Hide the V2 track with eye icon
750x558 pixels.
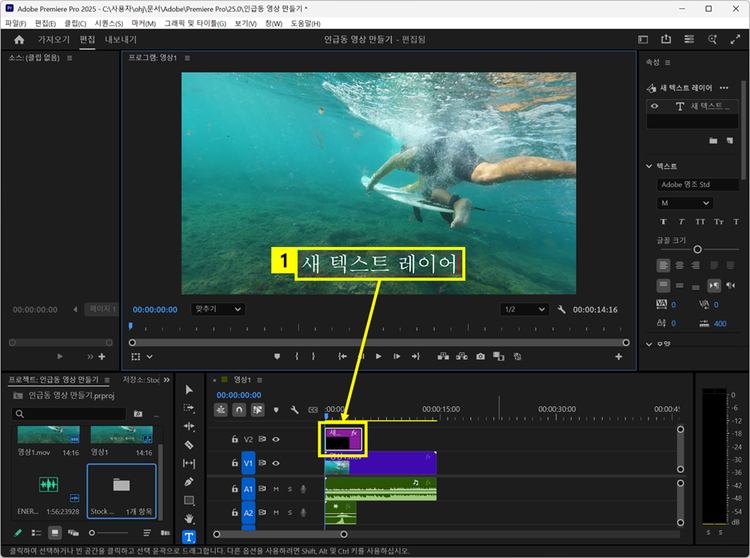click(276, 439)
